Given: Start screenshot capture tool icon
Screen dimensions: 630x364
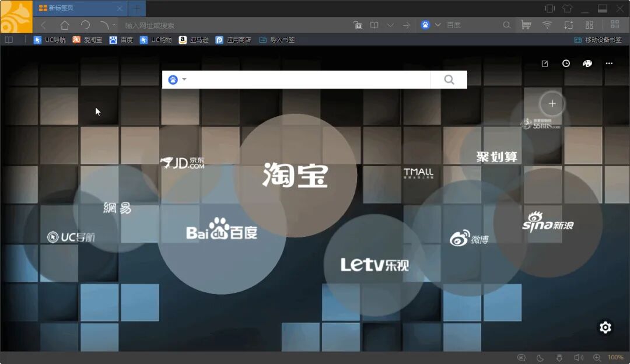Looking at the screenshot, I should tap(568, 25).
